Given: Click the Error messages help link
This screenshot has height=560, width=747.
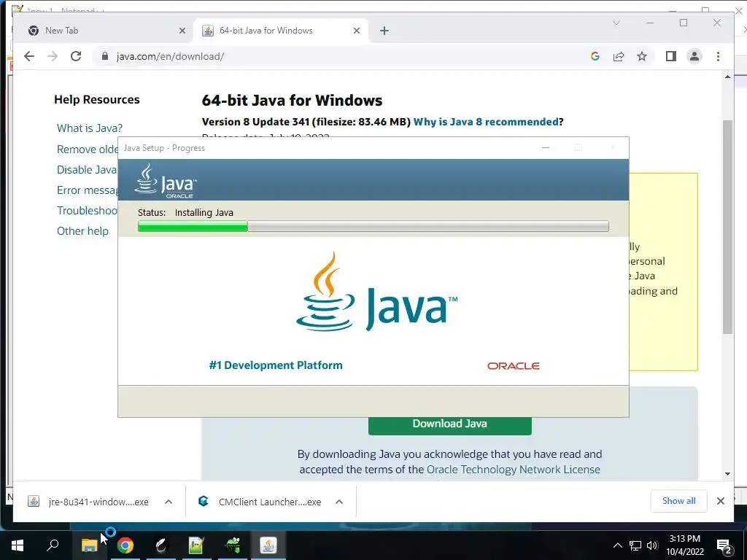Looking at the screenshot, I should tap(88, 190).
